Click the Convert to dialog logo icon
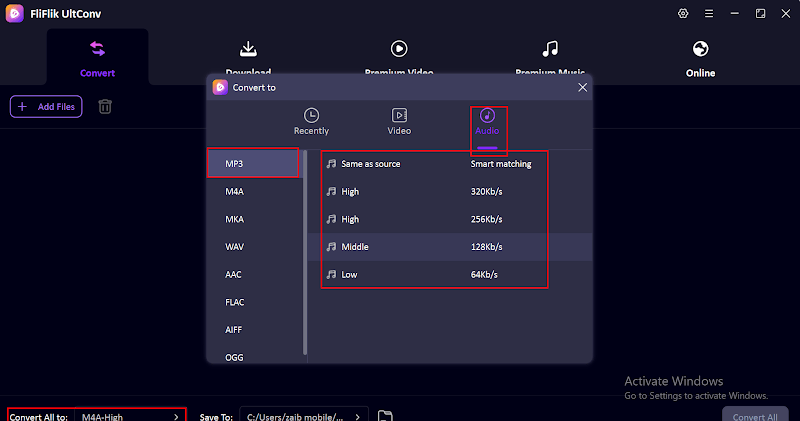Viewport: 800px width, 421px height. tap(220, 87)
